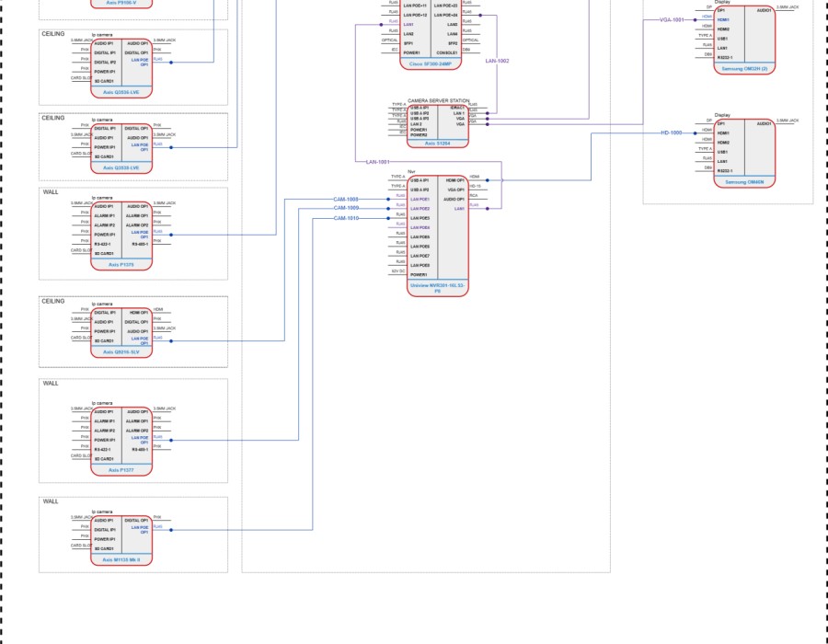Click the LAN-1001 cable label

[378, 162]
